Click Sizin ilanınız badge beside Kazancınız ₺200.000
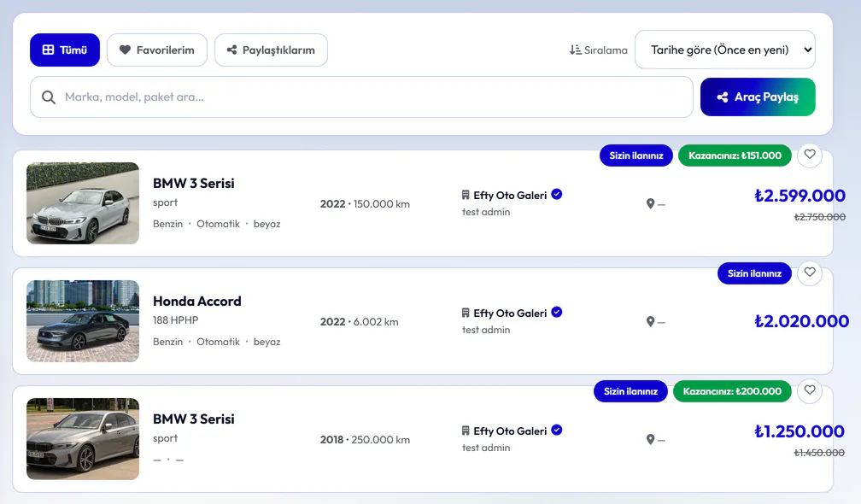Viewport: 861px width, 504px height. 630,391
